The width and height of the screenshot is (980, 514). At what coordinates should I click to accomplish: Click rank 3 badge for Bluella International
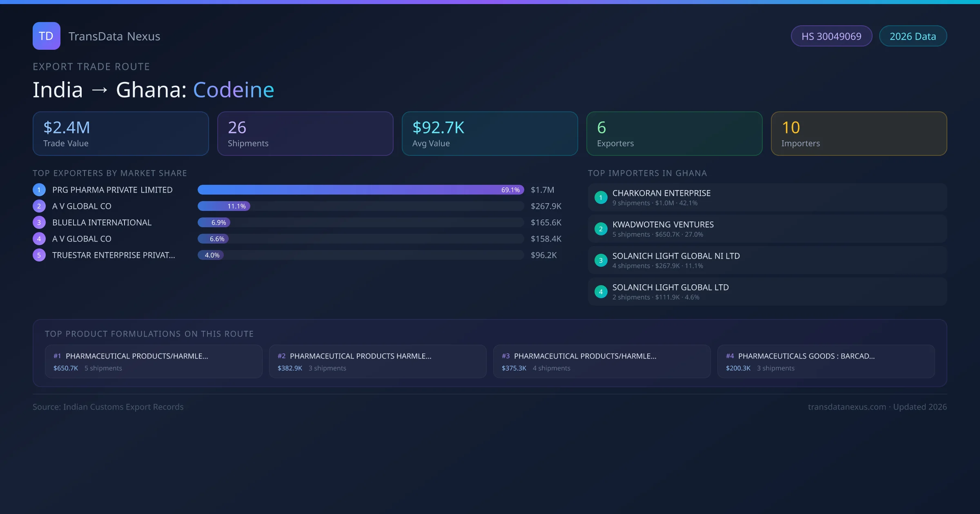point(39,222)
